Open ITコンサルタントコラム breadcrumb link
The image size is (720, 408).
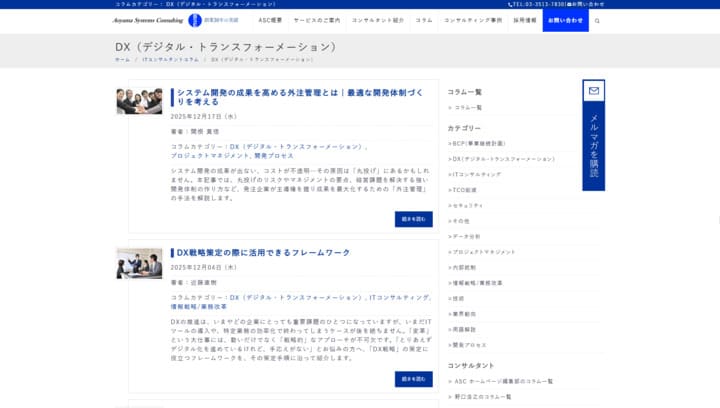coord(170,60)
